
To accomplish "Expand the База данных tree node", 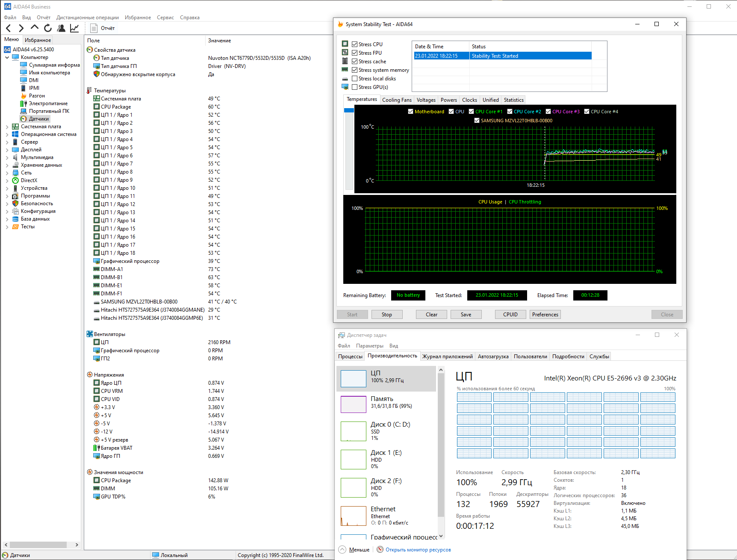I will (x=7, y=219).
